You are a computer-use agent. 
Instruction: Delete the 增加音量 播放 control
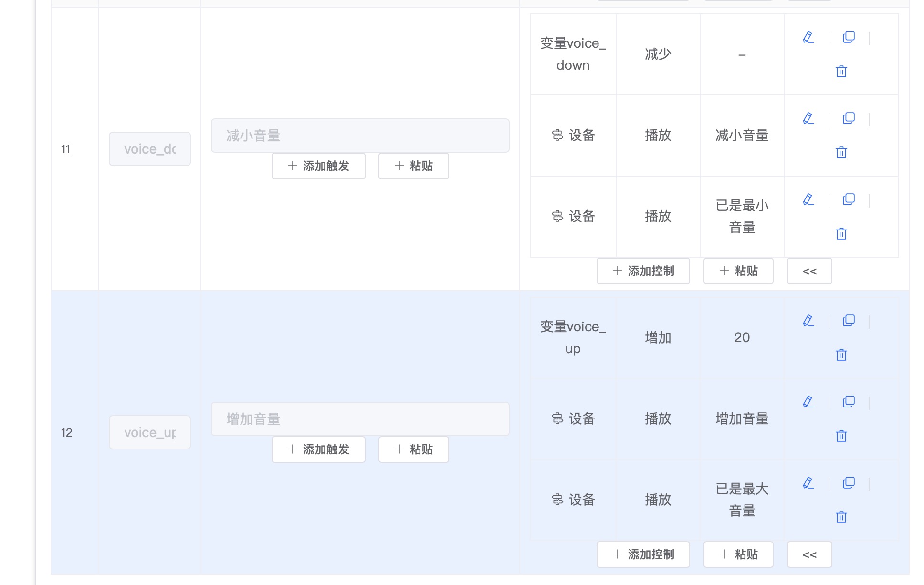click(x=841, y=436)
